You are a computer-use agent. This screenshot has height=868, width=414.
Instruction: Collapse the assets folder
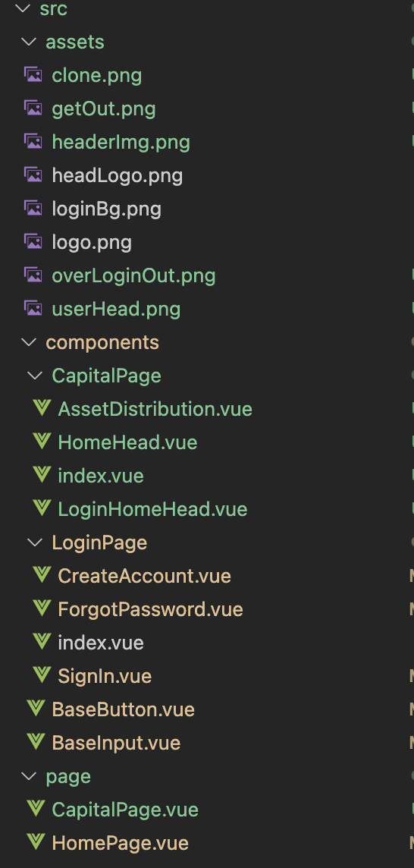pos(29,42)
